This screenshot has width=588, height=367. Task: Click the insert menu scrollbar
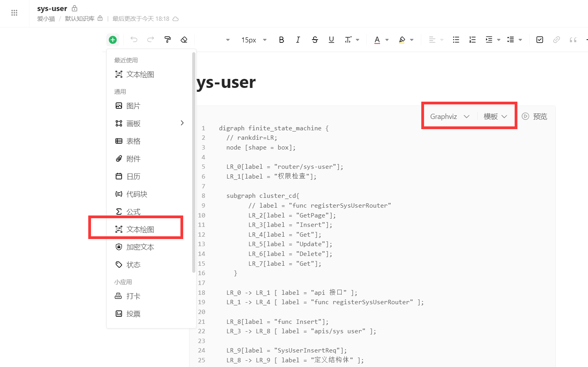coord(193,162)
